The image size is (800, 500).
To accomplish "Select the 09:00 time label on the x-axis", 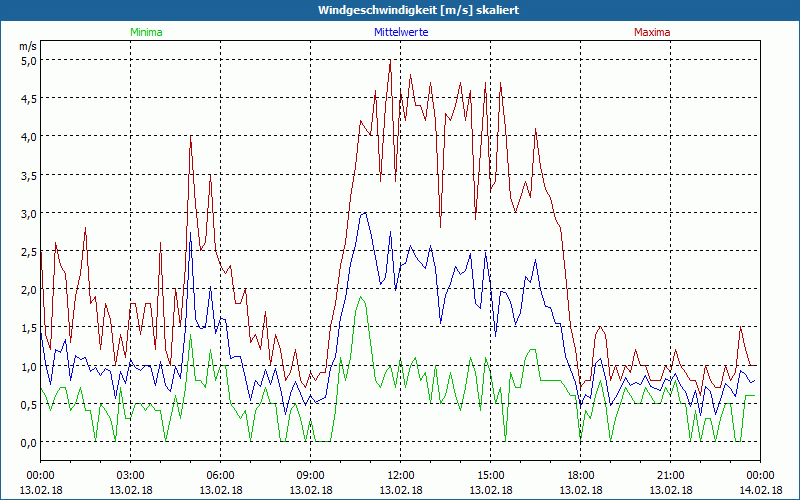I will (x=310, y=475).
